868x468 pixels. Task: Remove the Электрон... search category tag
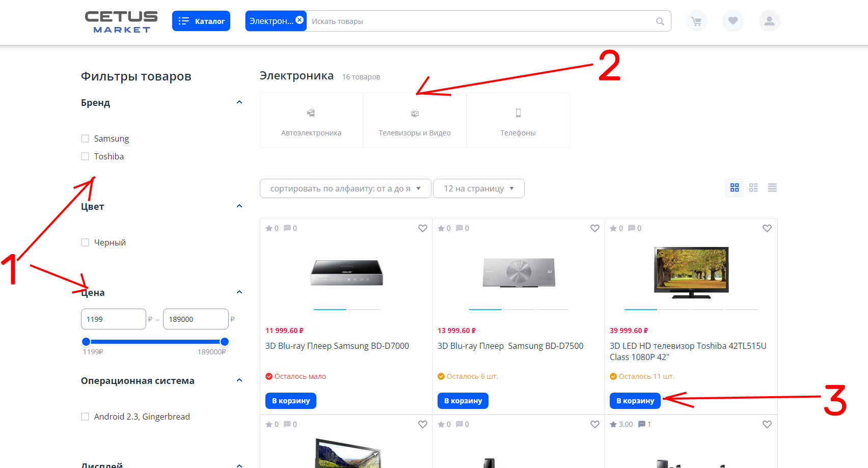click(x=300, y=20)
